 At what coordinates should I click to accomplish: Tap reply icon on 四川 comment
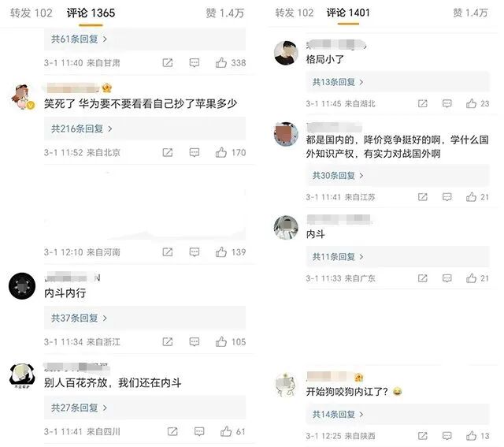[199, 431]
